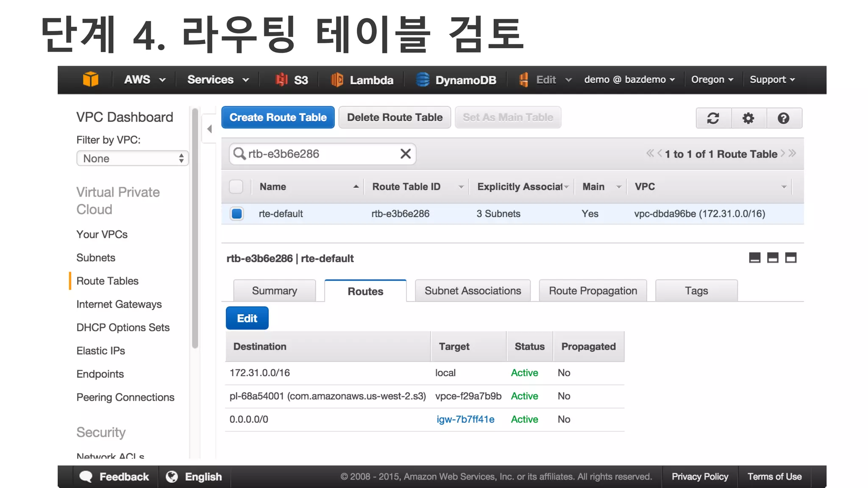The height and width of the screenshot is (488, 868).
Task: Collapse the left navigation sidebar arrow
Action: pos(209,129)
